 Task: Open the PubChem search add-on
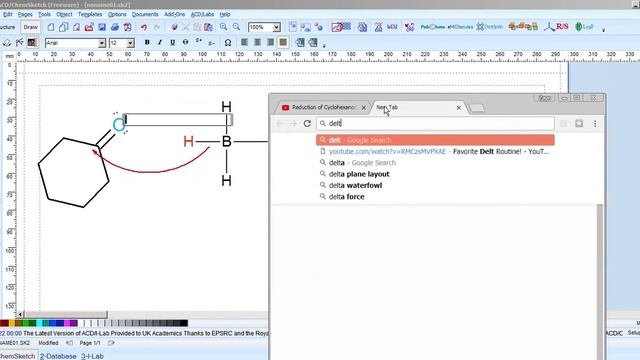point(433,27)
